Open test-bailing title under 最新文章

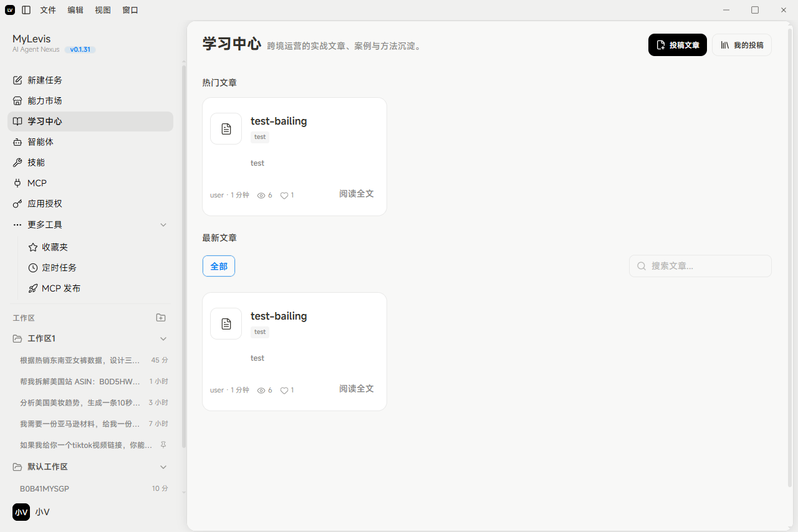pos(279,316)
